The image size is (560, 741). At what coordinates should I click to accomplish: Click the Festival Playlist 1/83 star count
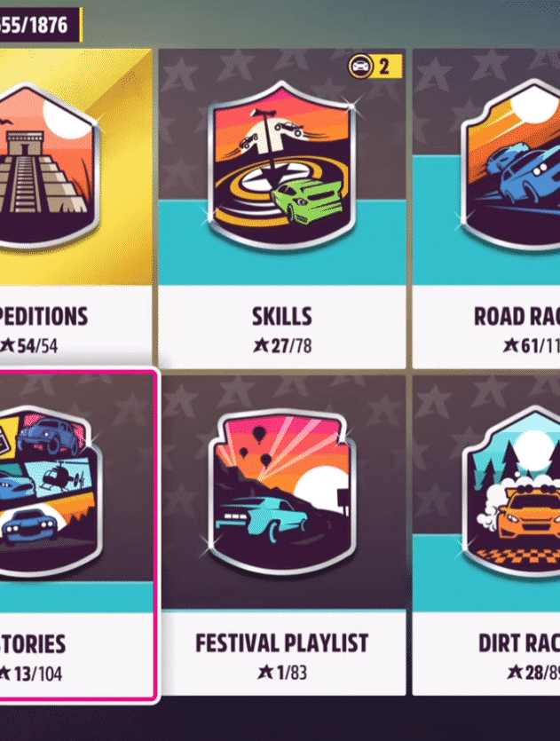pos(282,672)
